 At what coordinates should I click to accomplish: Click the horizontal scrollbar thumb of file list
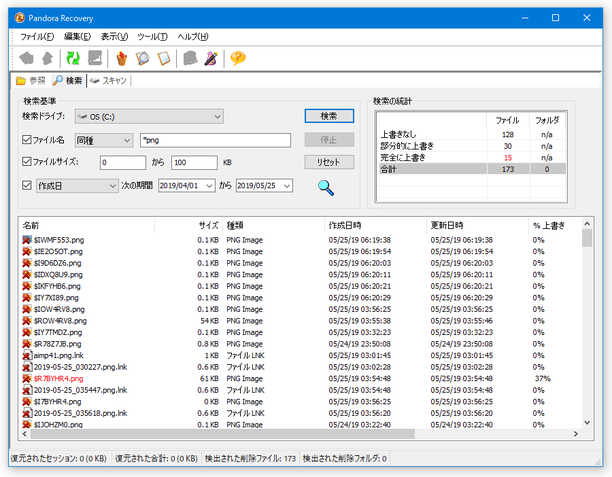[222, 434]
